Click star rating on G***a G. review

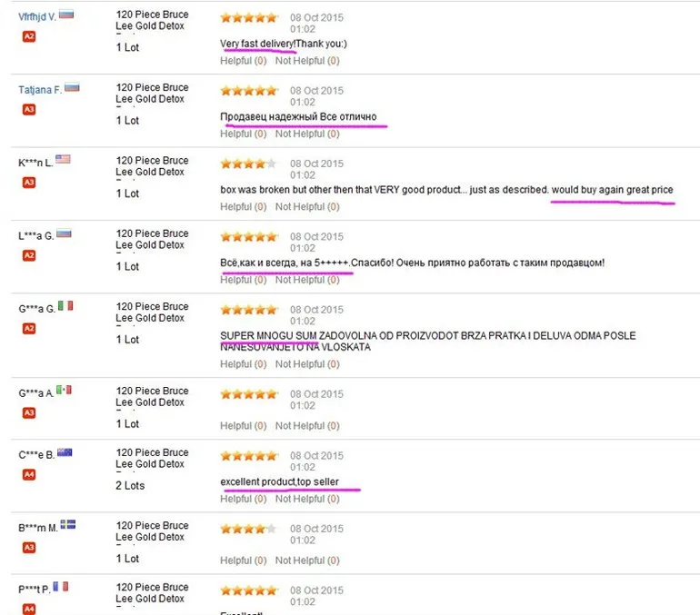click(x=249, y=310)
